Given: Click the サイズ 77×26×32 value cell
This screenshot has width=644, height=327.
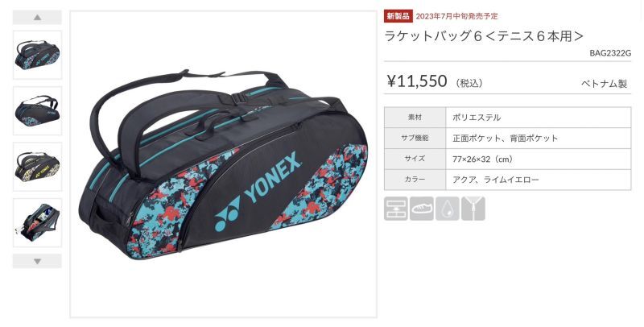Looking at the screenshot, I should click(x=538, y=159).
